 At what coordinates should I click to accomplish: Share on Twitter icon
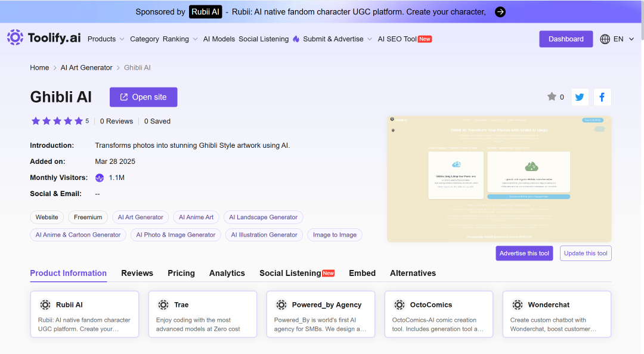[x=580, y=97]
